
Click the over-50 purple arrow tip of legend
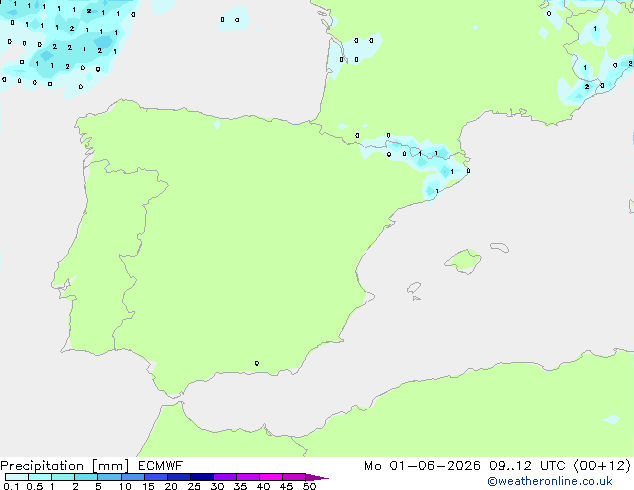[317, 477]
